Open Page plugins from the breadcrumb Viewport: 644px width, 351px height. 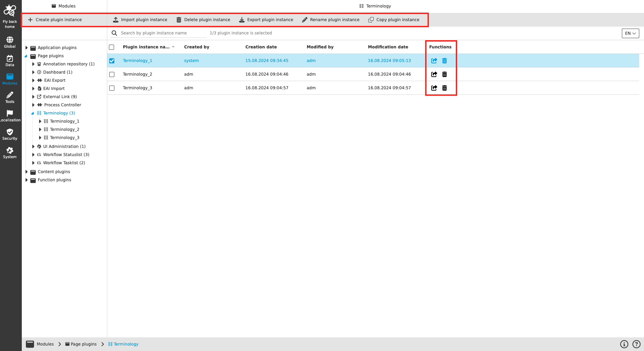[83, 344]
